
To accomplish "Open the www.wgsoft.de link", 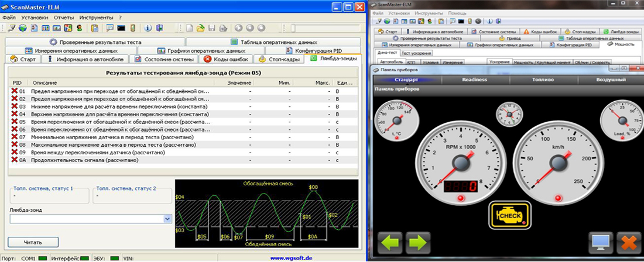I will click(291, 258).
